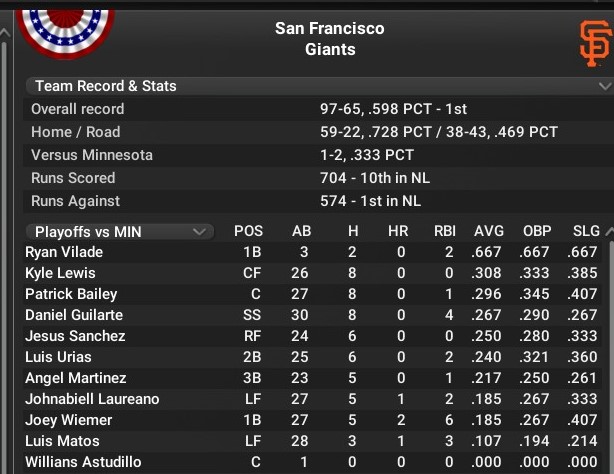Click on Daniel Guilarte's name
614x474 pixels.
click(75, 315)
